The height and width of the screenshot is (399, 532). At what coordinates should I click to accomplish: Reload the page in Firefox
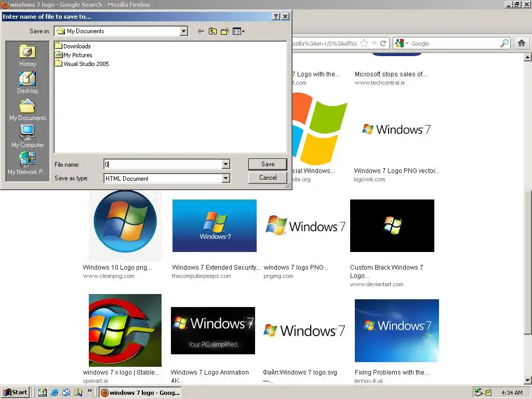pos(383,43)
